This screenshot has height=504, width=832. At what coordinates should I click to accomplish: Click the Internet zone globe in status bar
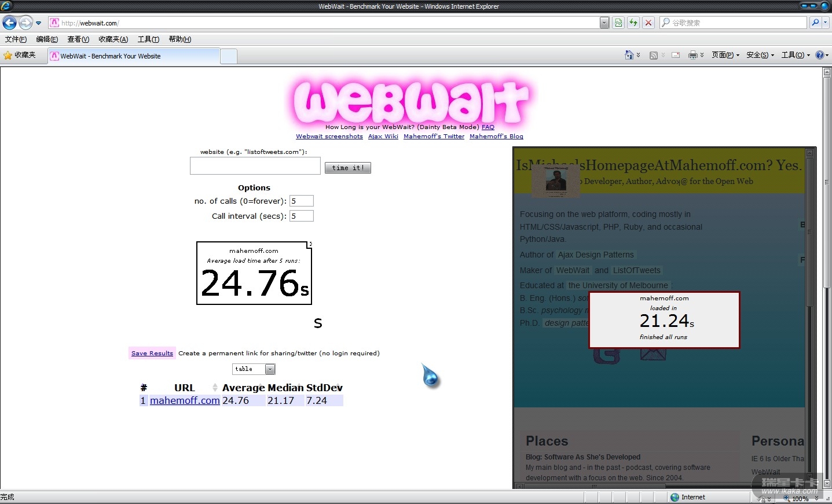(675, 497)
